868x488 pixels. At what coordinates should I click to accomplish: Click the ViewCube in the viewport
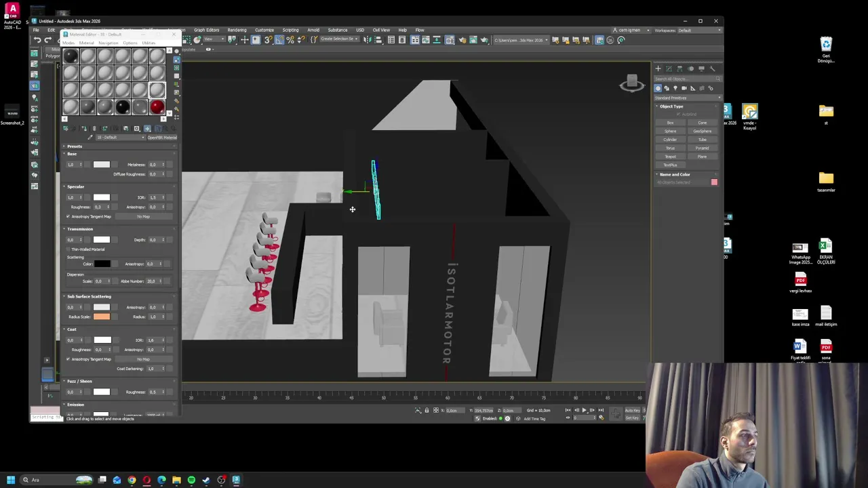click(632, 83)
